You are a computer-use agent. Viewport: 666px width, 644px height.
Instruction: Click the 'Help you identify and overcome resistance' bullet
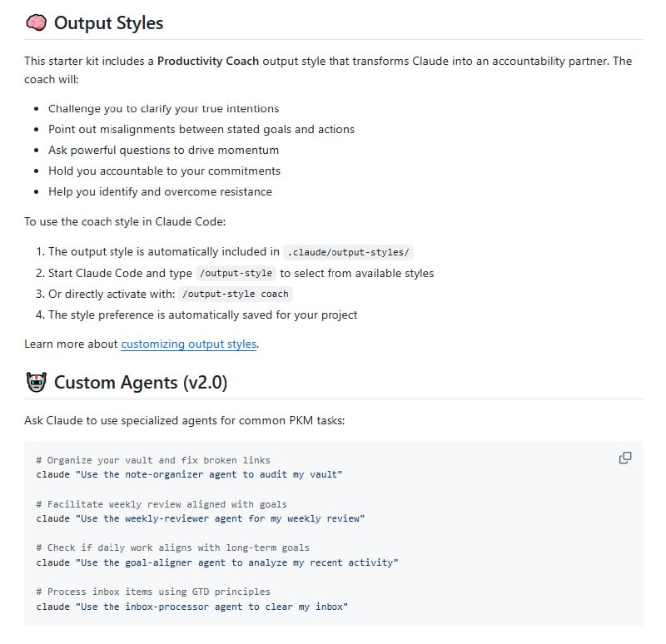pyautogui.click(x=160, y=191)
